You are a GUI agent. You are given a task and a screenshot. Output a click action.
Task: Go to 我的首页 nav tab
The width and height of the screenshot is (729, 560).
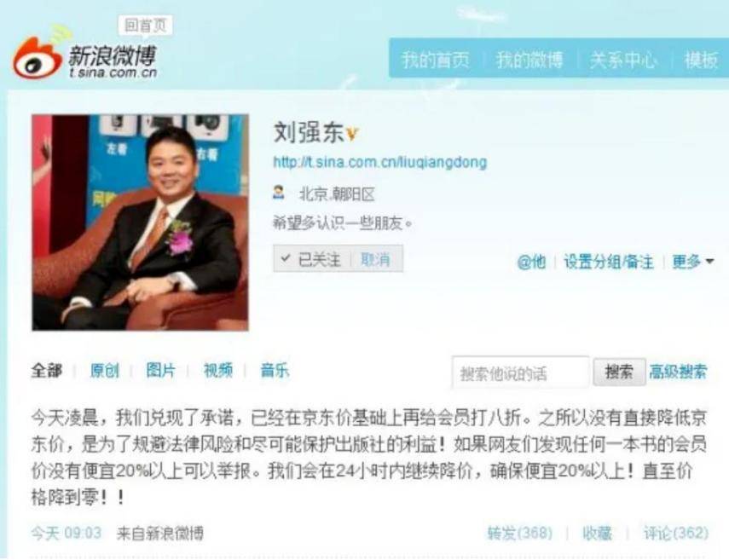pyautogui.click(x=436, y=60)
